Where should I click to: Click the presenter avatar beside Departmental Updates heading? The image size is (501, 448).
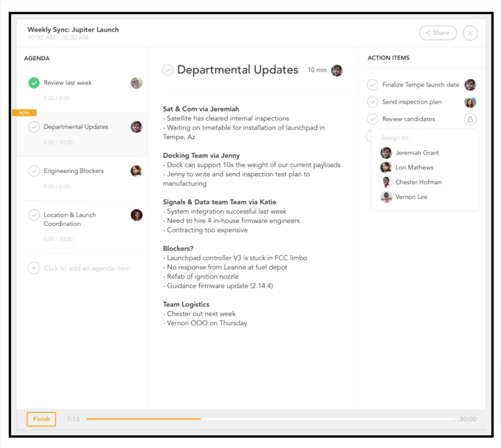pyautogui.click(x=337, y=70)
